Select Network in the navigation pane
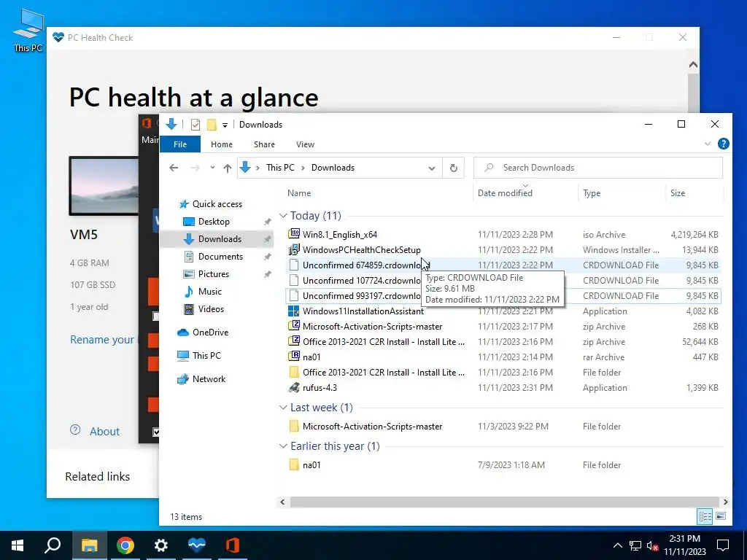Screen dimensions: 747x560 209,379
